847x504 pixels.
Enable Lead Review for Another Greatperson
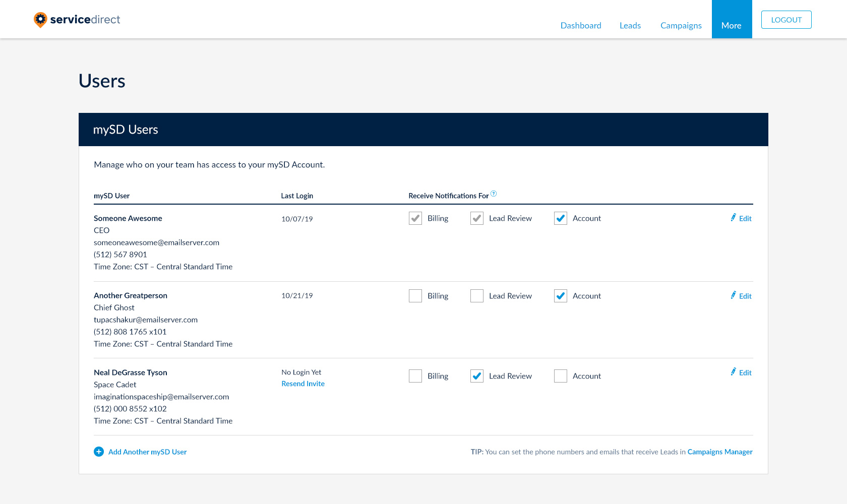coord(477,296)
